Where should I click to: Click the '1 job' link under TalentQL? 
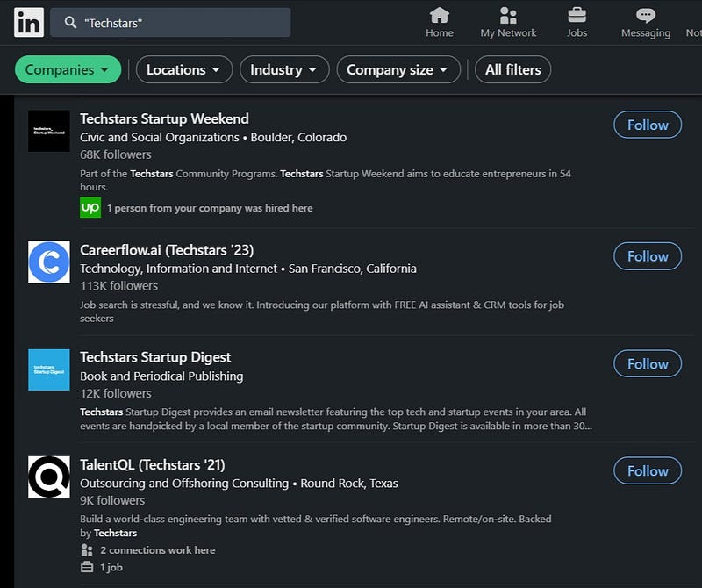coord(111,568)
